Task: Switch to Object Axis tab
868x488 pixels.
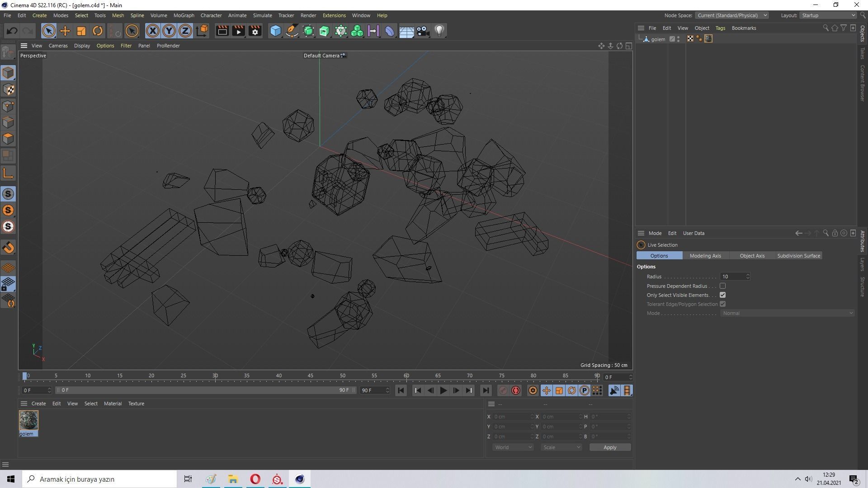Action: tap(752, 256)
